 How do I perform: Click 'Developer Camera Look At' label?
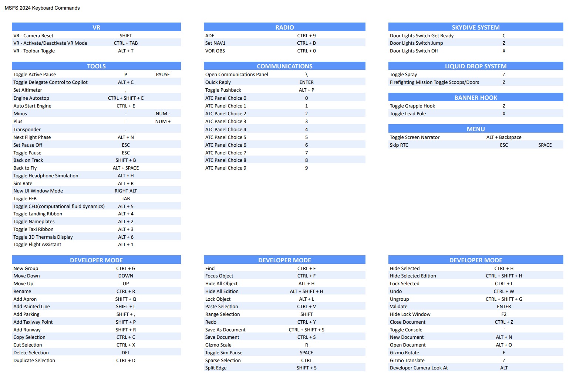(419, 368)
